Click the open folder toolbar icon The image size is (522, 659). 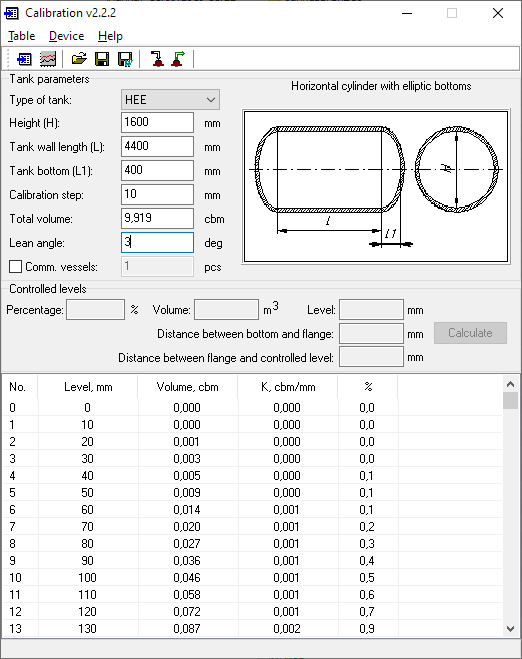tap(79, 59)
